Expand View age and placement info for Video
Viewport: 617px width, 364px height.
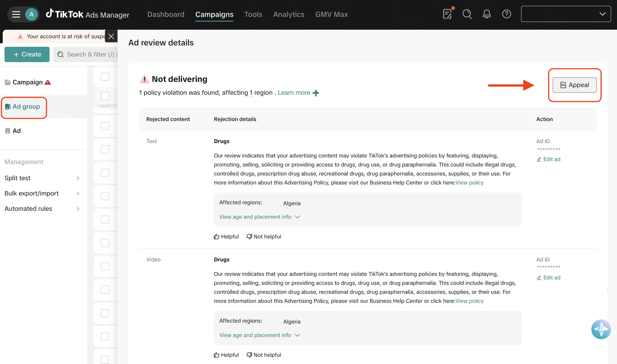point(260,335)
